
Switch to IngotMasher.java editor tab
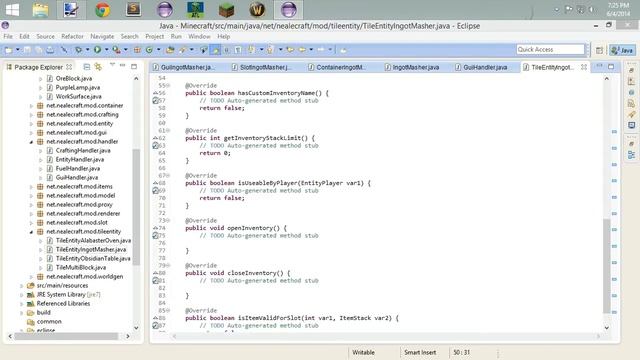(412, 67)
